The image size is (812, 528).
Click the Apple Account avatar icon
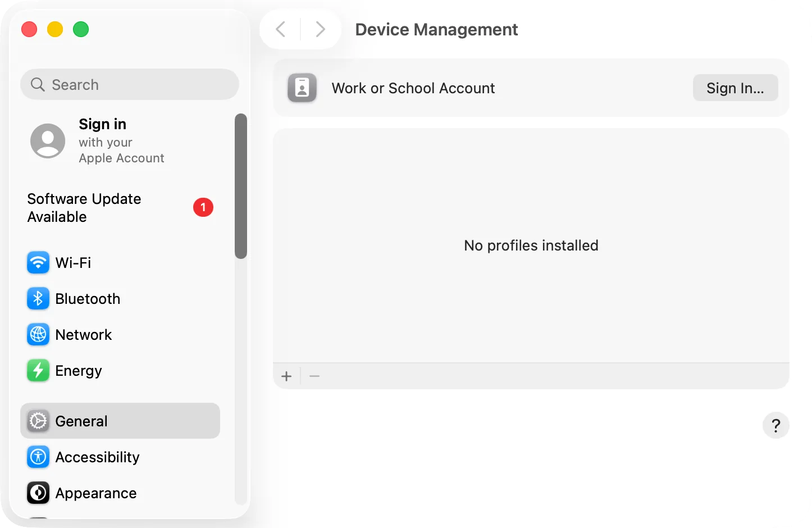[x=48, y=141]
